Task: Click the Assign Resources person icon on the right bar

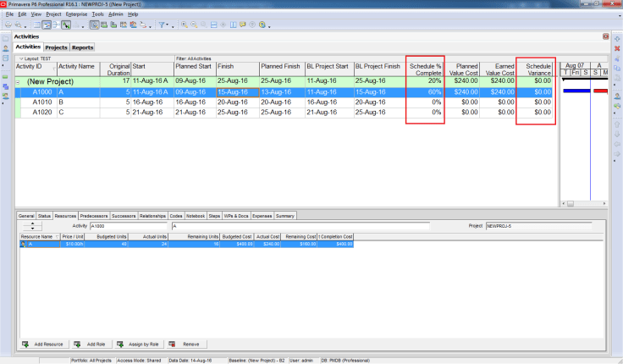Action: pyautogui.click(x=617, y=97)
